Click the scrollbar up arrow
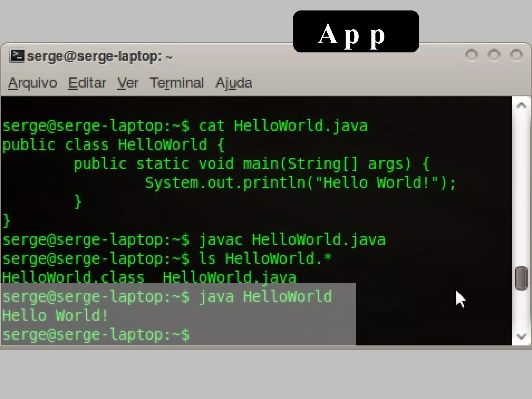Viewport: 532px width, 399px height. coord(521,105)
